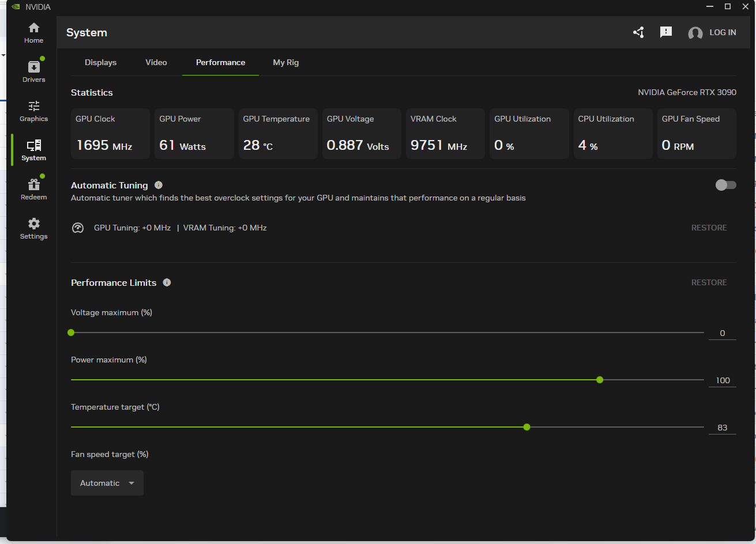Click the Statistics heading

(x=92, y=92)
